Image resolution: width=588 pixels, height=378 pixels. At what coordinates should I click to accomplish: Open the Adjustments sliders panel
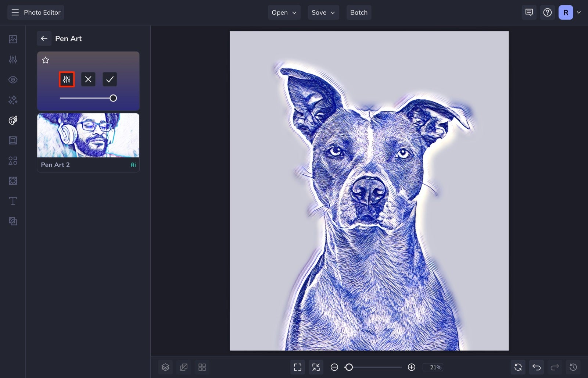(x=12, y=59)
